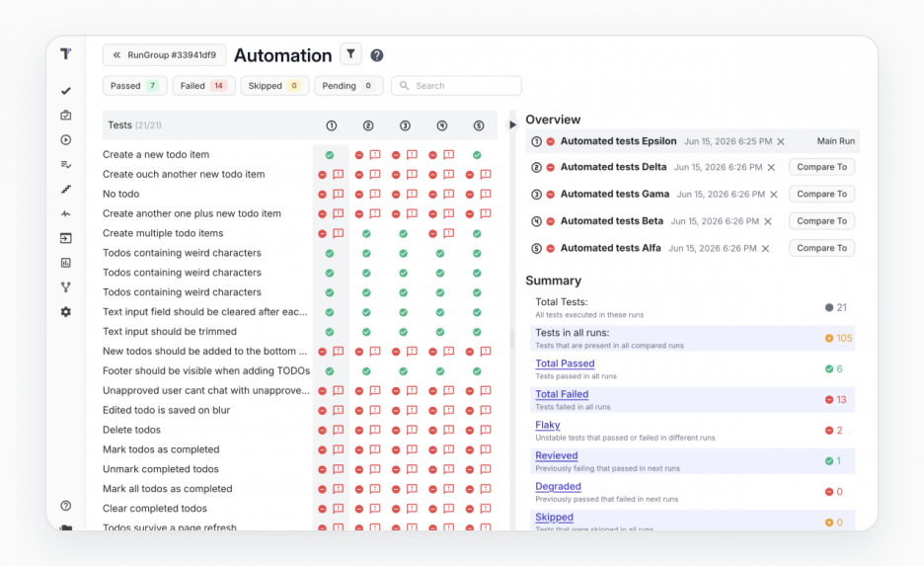
Task: Open the failure comment icon for No todo in column 1
Action: pos(339,194)
